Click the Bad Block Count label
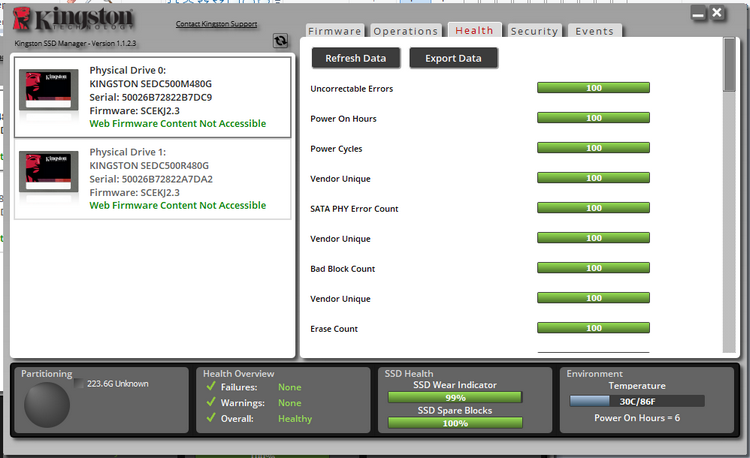This screenshot has height=458, width=750. (x=342, y=269)
